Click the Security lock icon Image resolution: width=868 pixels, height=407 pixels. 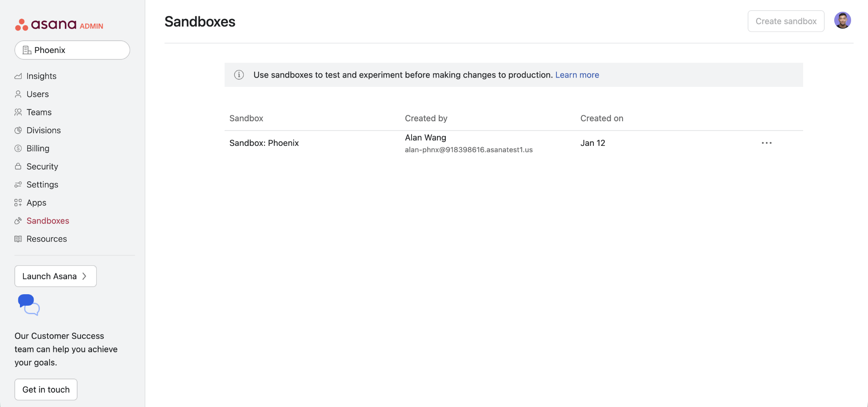18,167
